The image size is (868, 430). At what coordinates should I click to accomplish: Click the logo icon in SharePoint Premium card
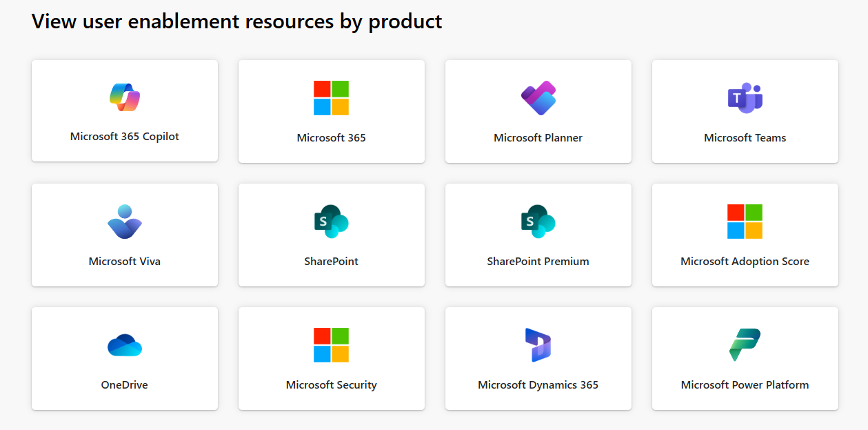click(538, 222)
